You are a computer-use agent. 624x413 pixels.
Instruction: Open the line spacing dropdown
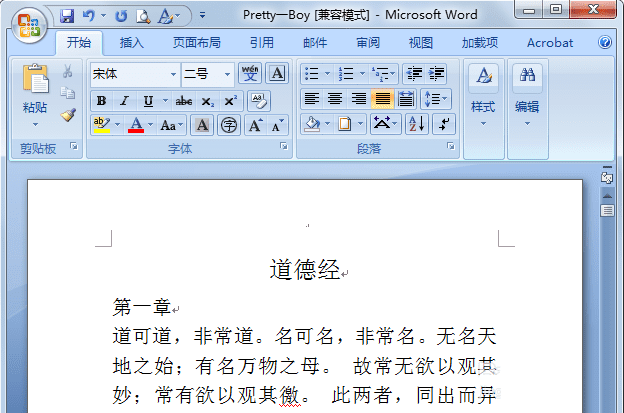pyautogui.click(x=436, y=99)
